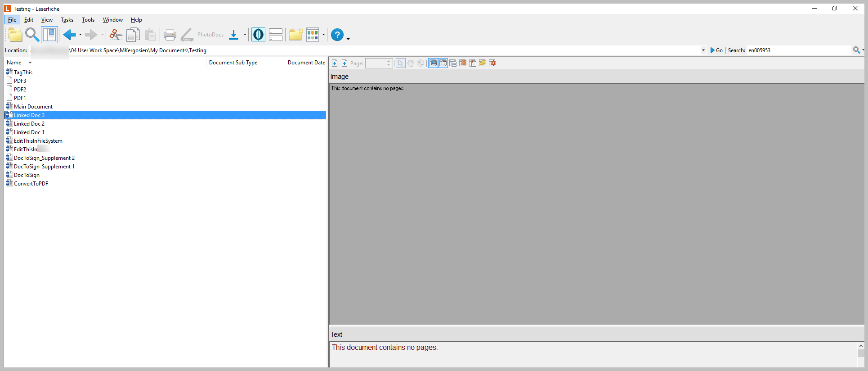Toggle the Text pane view button
The image size is (868, 371).
[x=443, y=63]
